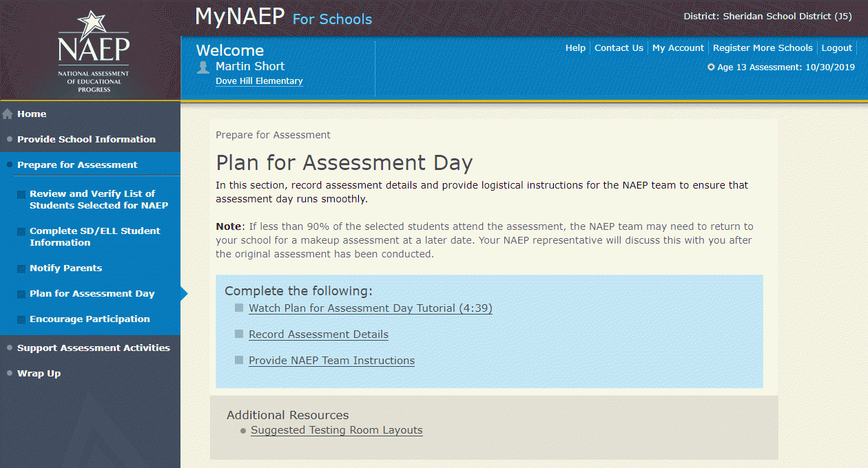
Task: Click the 'Plan for Assessment Day' heading
Action: pos(344,163)
